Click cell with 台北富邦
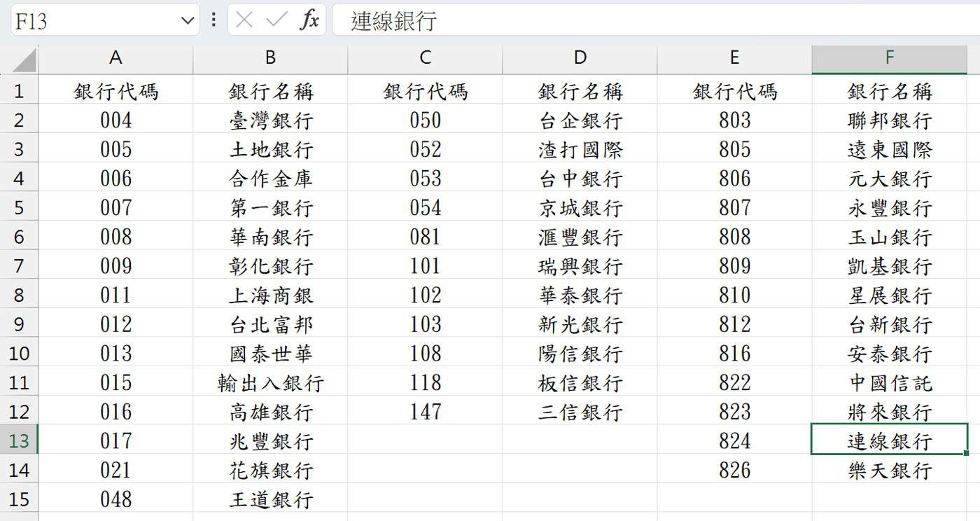The height and width of the screenshot is (521, 980). click(x=270, y=324)
